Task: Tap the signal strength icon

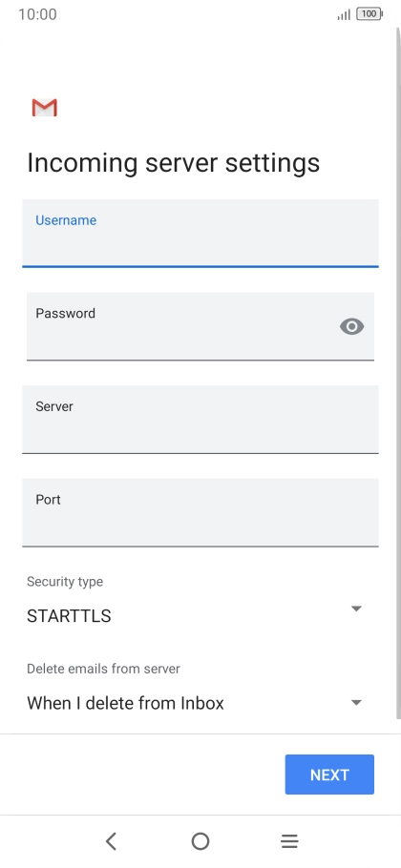Action: tap(344, 14)
